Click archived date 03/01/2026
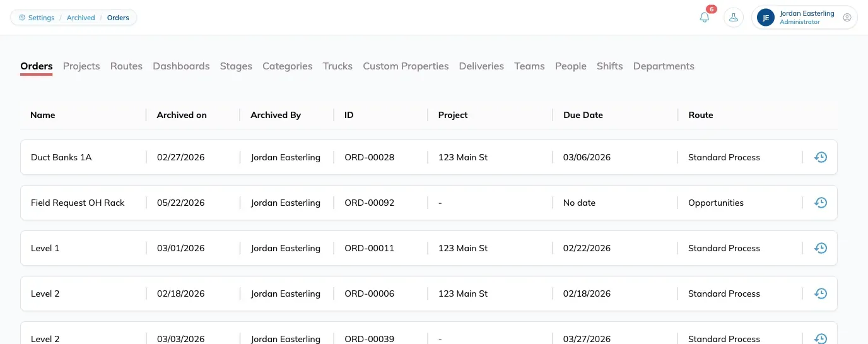 (x=180, y=248)
